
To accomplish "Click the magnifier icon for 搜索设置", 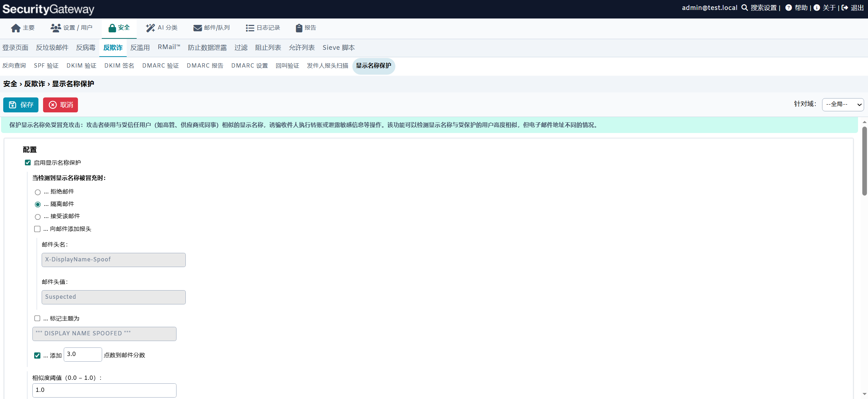I will 745,7.
